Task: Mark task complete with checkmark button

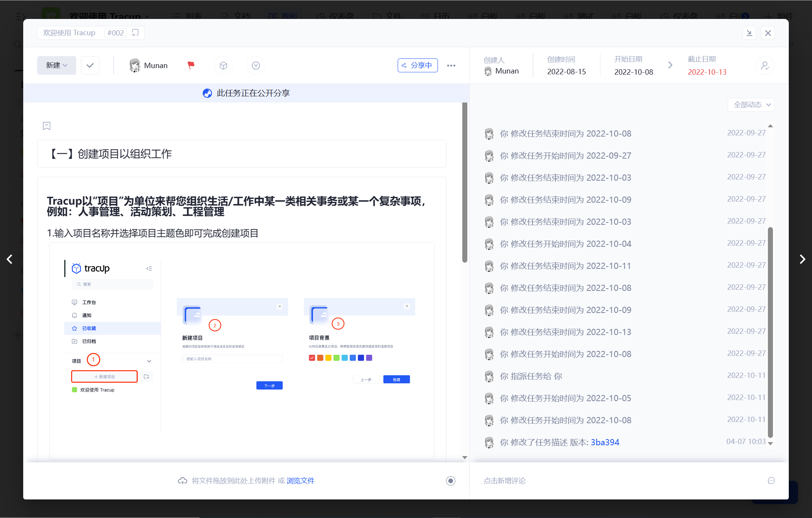Action: click(x=90, y=65)
